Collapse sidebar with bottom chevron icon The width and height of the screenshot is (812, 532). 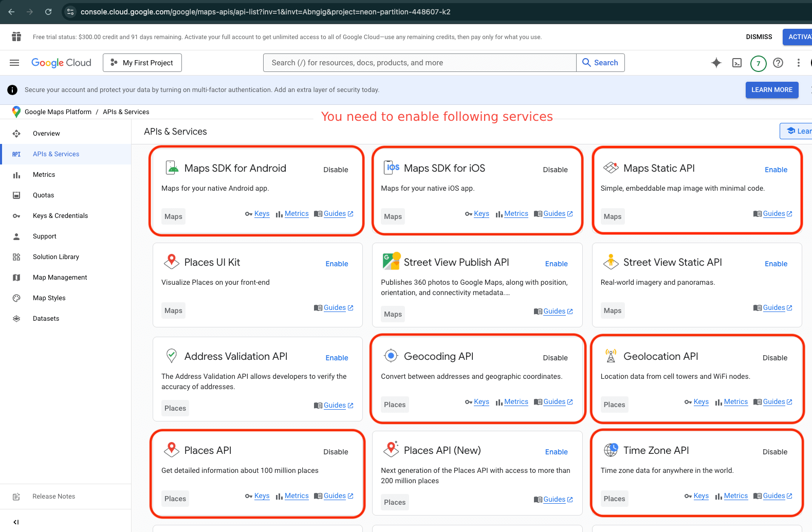click(x=16, y=522)
